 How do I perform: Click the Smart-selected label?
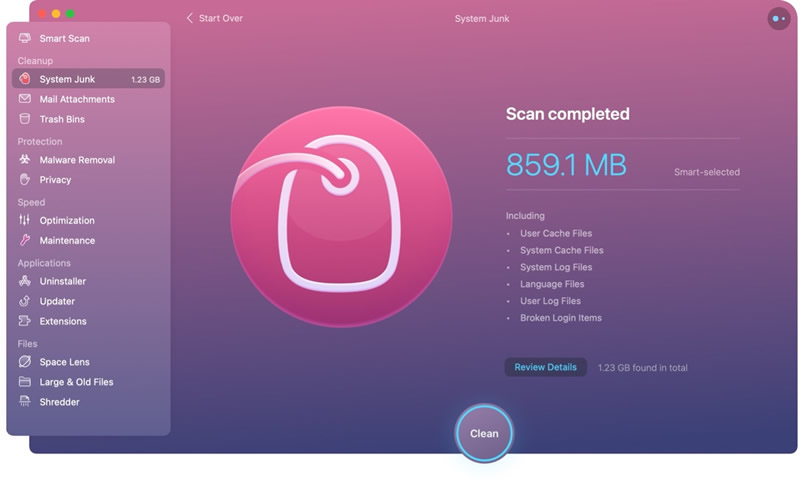pos(707,172)
